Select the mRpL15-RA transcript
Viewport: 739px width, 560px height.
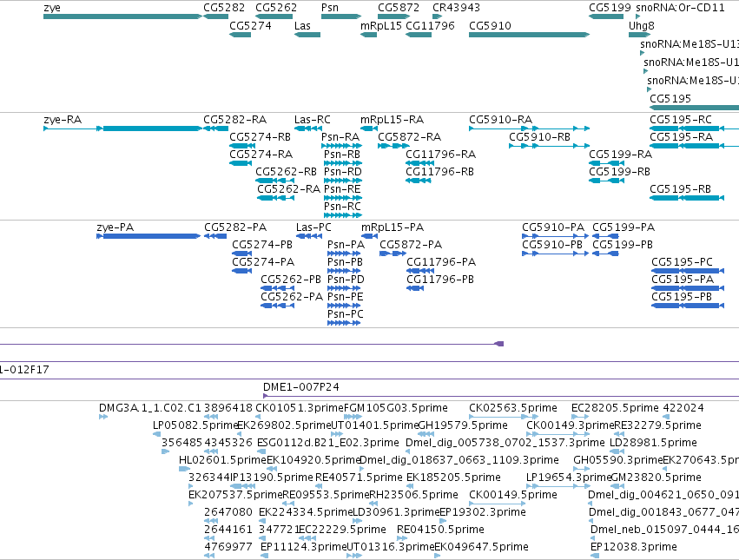pos(369,128)
